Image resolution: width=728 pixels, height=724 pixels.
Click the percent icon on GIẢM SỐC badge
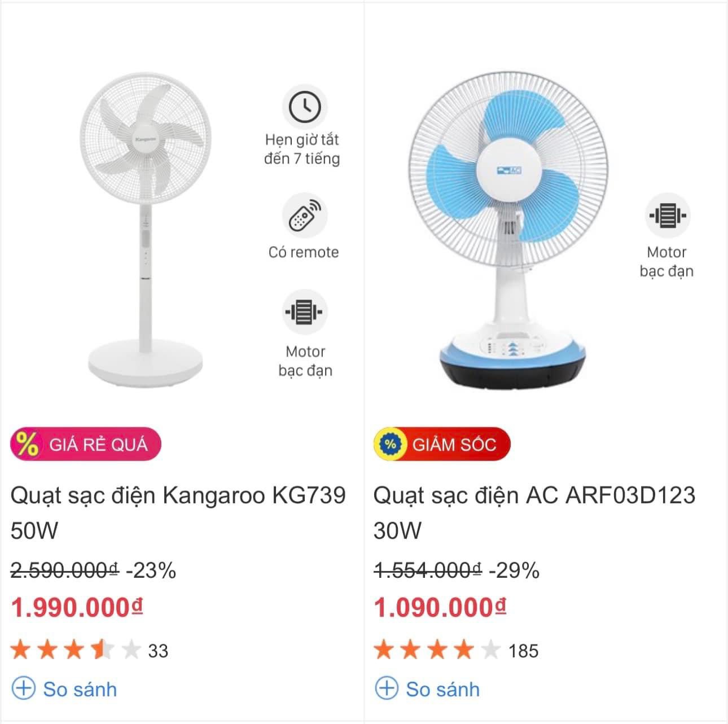click(390, 444)
